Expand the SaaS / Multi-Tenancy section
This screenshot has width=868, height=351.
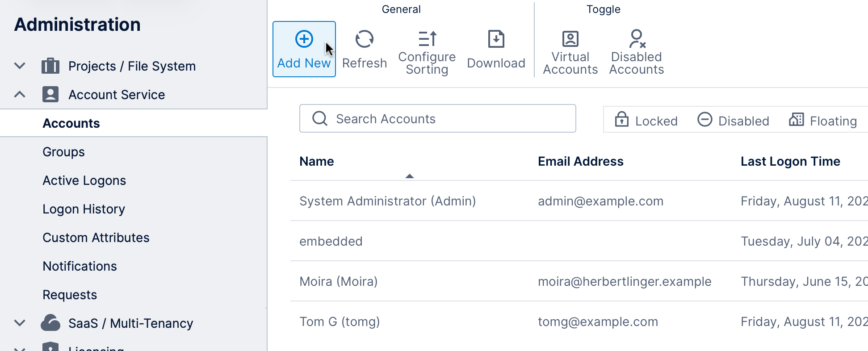pyautogui.click(x=19, y=323)
